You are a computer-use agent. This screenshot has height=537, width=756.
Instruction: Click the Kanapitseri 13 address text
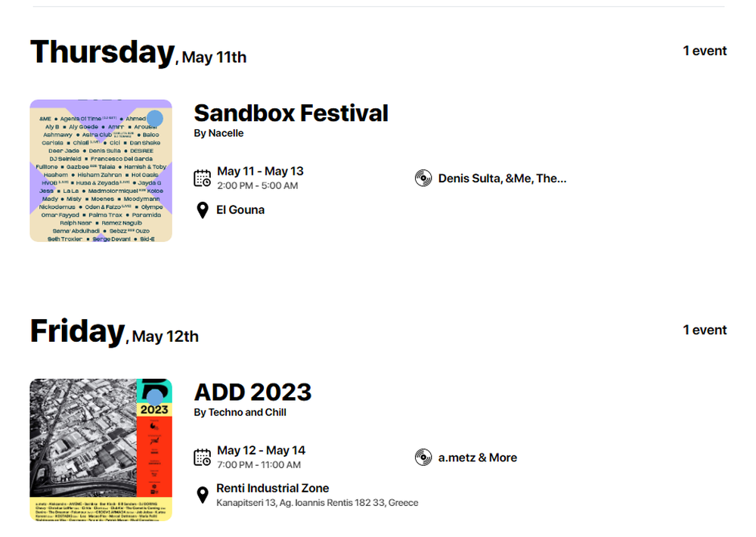pyautogui.click(x=317, y=503)
